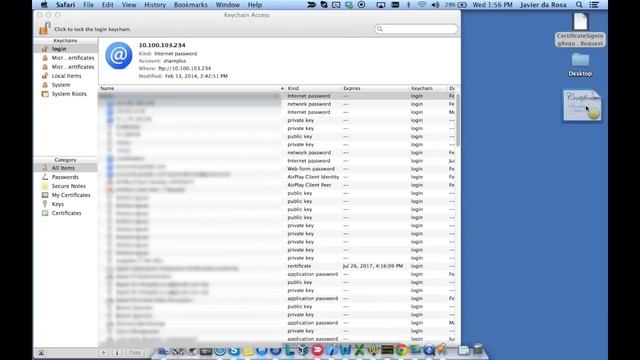
Task: Click the Copy button below item list
Action: 135,353
